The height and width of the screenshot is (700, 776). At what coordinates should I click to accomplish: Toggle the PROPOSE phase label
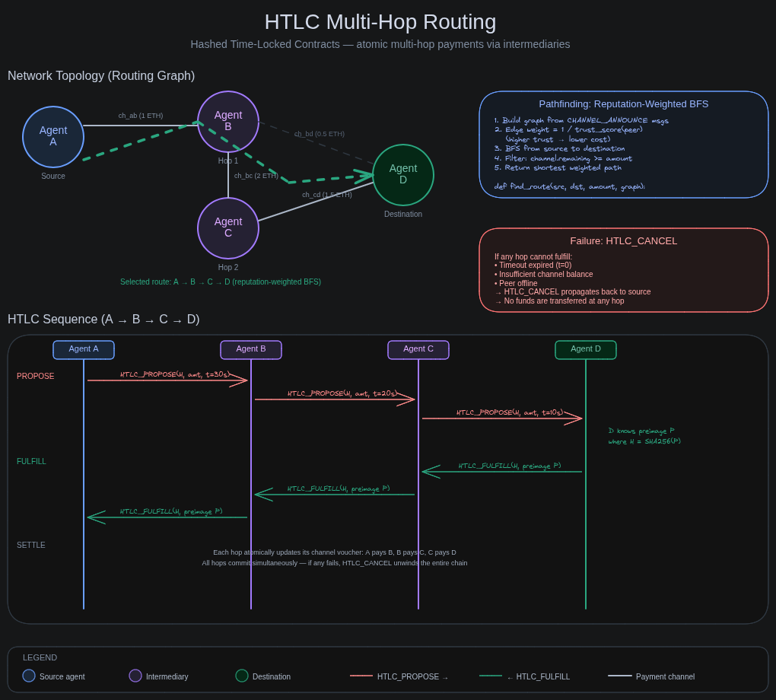click(x=35, y=375)
